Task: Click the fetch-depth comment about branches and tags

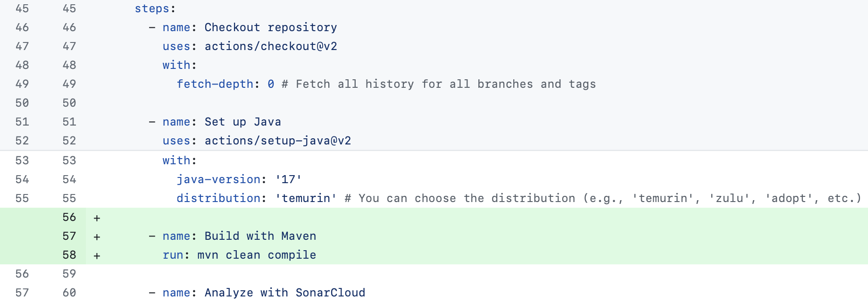Action: [x=439, y=84]
